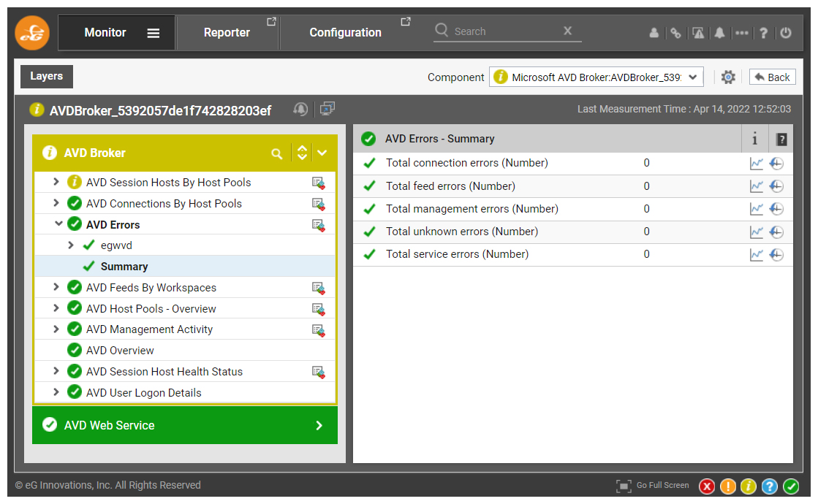Open diagnosis icon for AVD Management Activity
The width and height of the screenshot is (818, 504).
319,330
